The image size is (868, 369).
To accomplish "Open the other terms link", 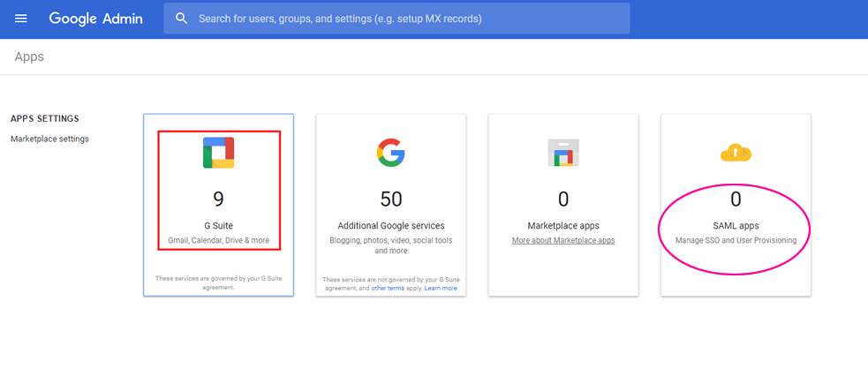I will click(x=388, y=289).
